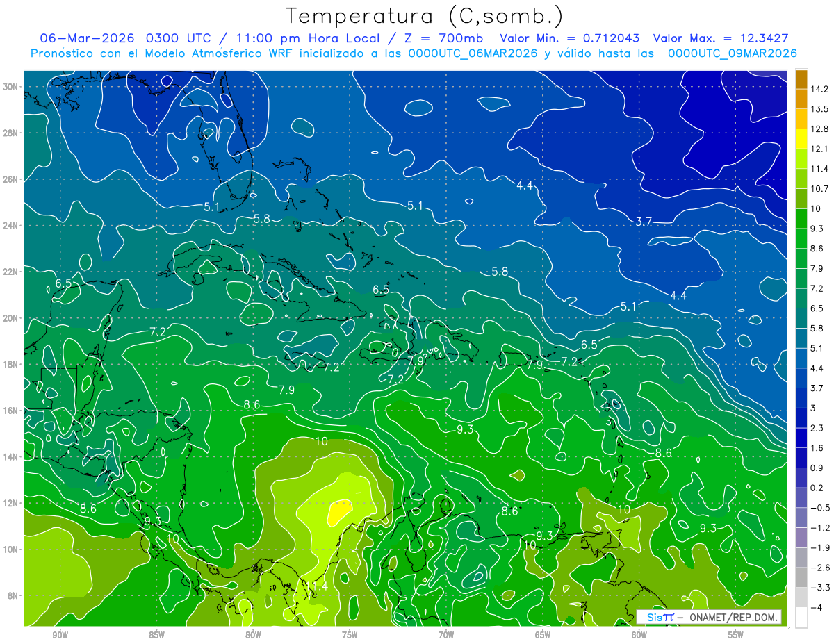Pick the white swatch below -4 on the color scale

coord(801,618)
